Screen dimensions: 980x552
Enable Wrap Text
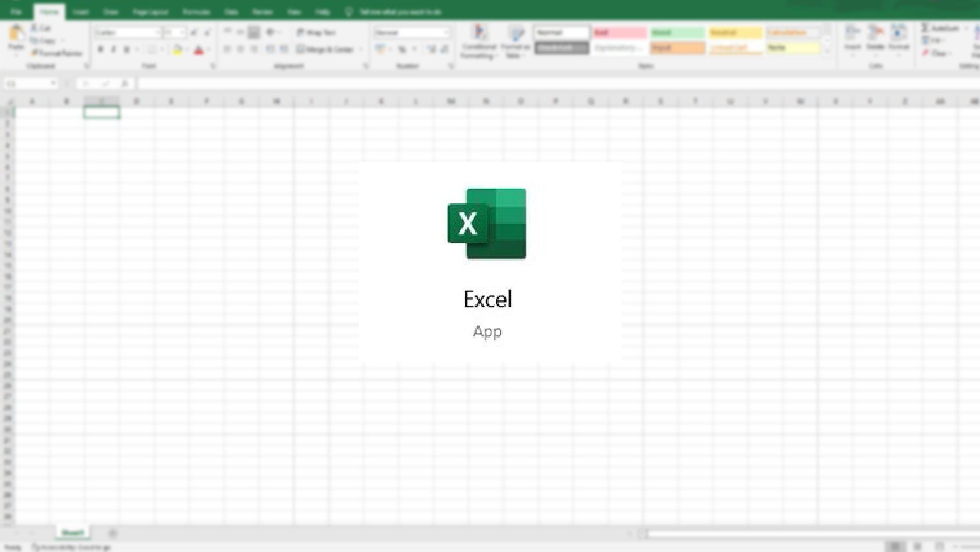[x=316, y=32]
